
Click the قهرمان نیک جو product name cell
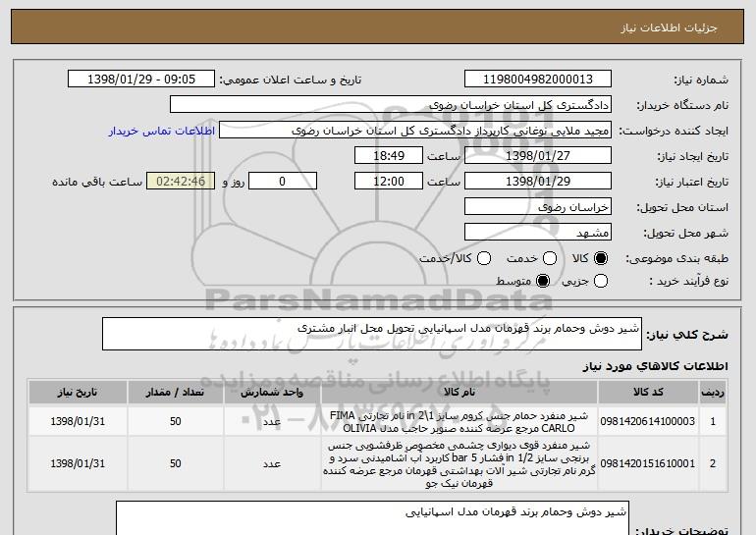[459, 463]
